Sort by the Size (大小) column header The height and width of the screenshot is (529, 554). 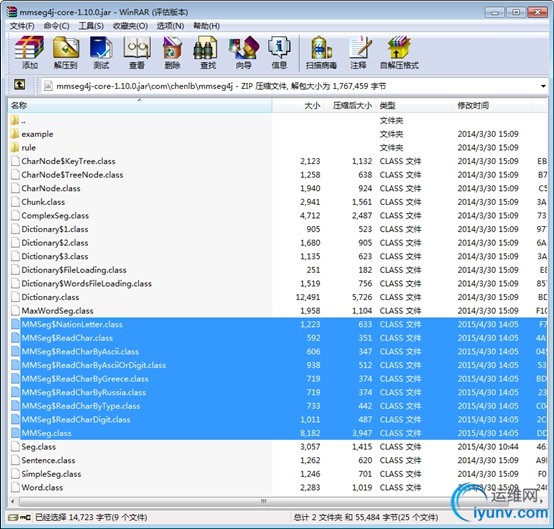(x=297, y=105)
